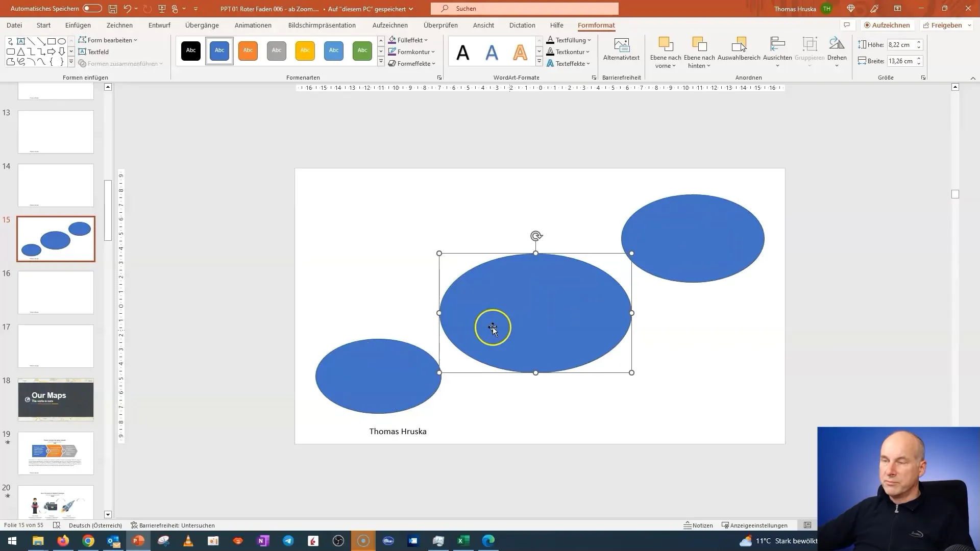Open Formenarten dialog launcher

439,78
